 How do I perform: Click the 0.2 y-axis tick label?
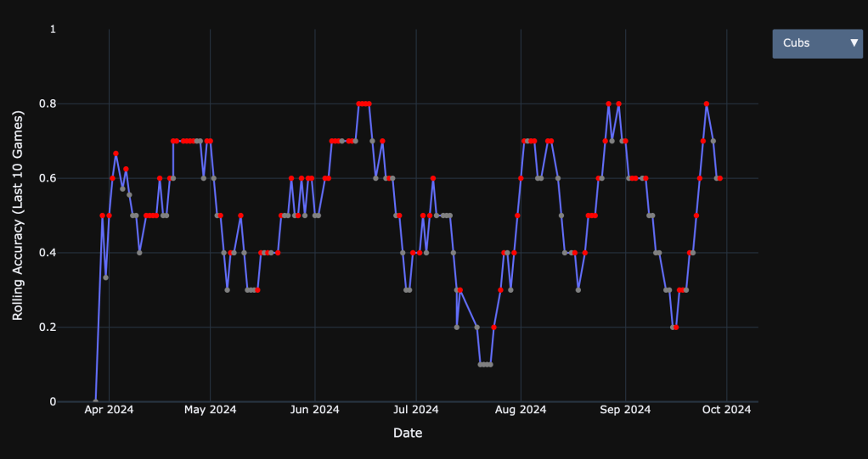48,327
